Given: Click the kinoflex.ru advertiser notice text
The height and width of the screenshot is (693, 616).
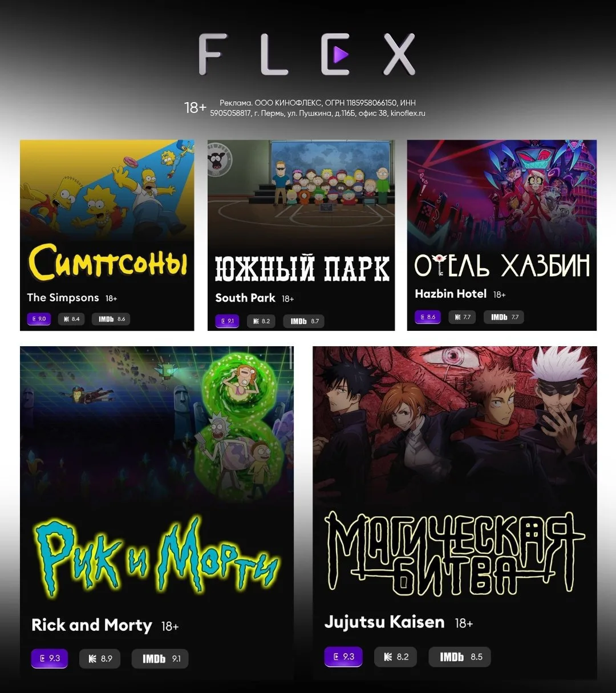Looking at the screenshot, I should coord(318,108).
